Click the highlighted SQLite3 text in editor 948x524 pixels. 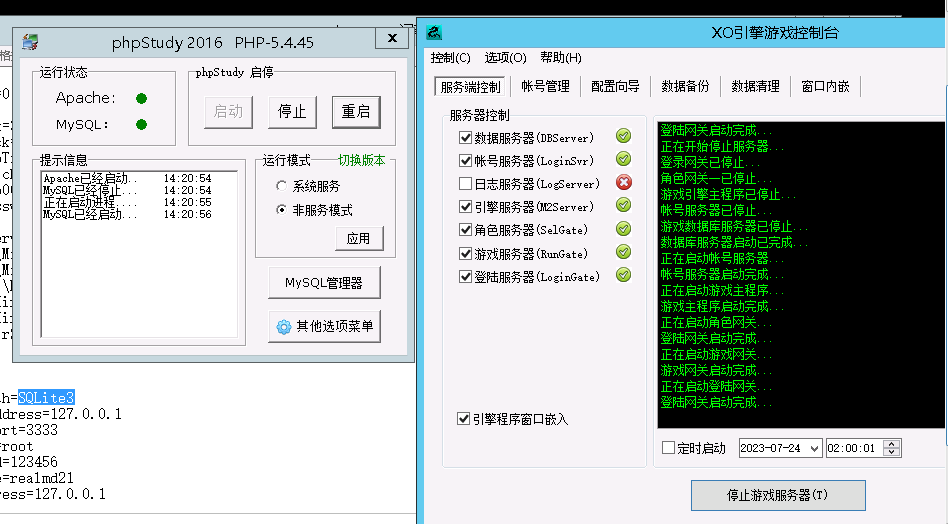coord(46,398)
